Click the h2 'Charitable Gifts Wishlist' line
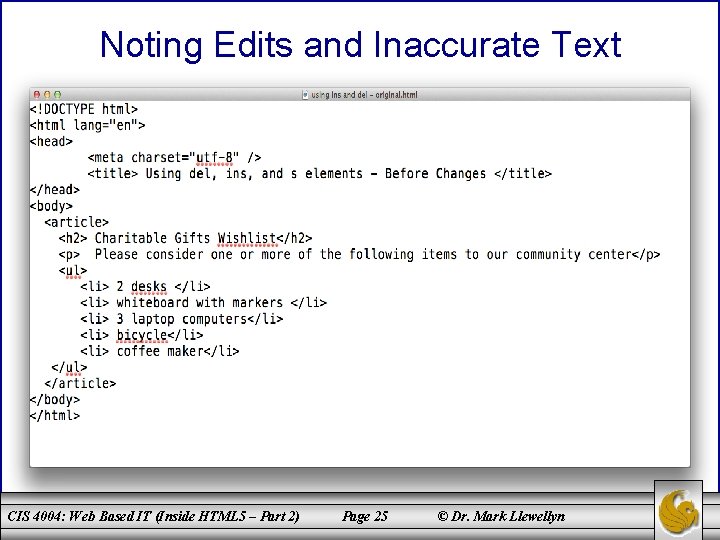The height and width of the screenshot is (540, 720). click(x=186, y=238)
